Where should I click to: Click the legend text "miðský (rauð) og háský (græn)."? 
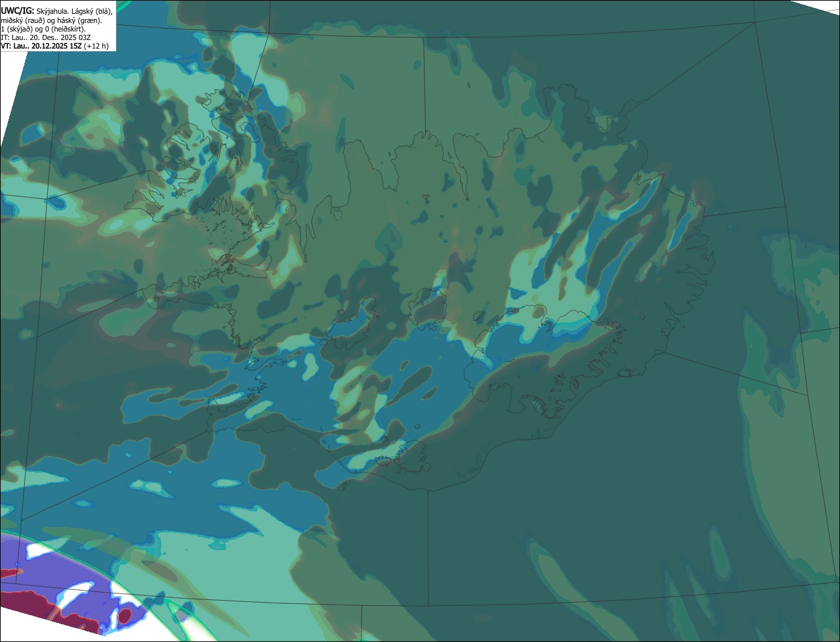[51, 20]
